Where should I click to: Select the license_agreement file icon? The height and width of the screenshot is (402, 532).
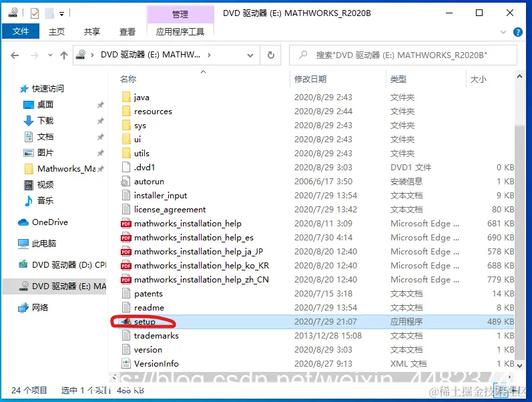tap(126, 209)
